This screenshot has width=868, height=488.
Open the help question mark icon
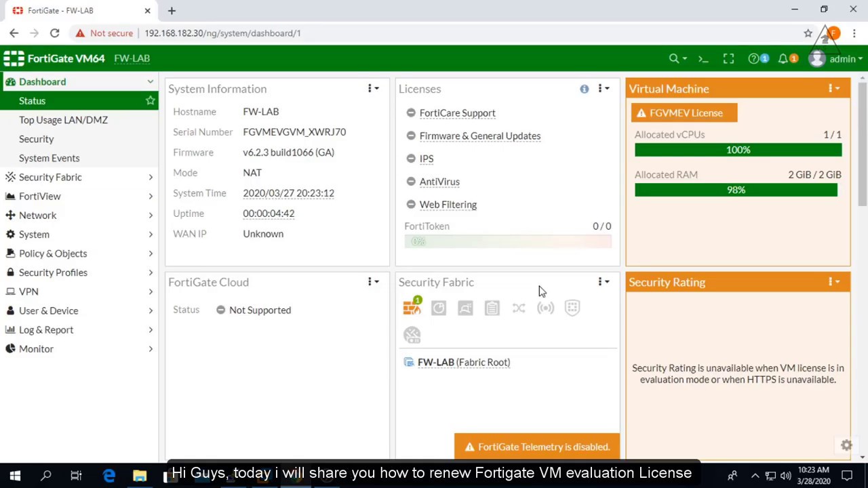coord(753,59)
